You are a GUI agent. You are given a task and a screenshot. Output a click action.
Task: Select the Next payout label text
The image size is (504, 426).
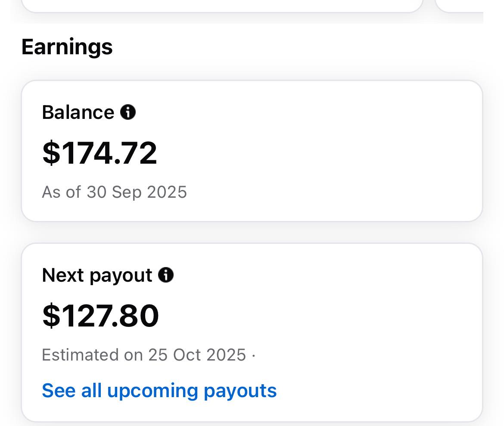pos(97,275)
